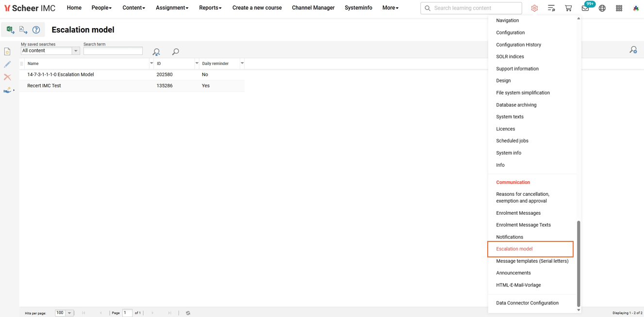Expand the Content menu

point(134,8)
